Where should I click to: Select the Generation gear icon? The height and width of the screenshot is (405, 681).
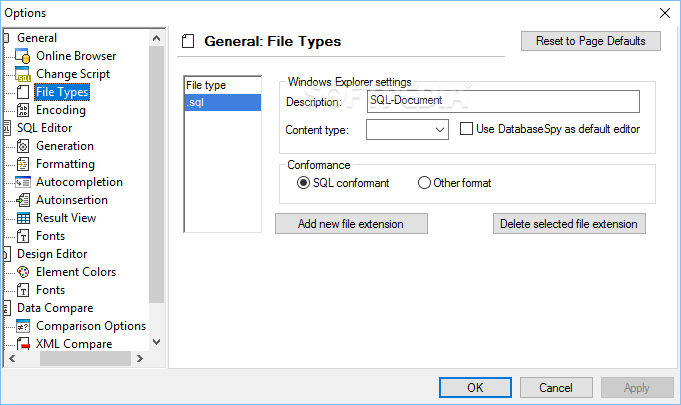tap(23, 146)
